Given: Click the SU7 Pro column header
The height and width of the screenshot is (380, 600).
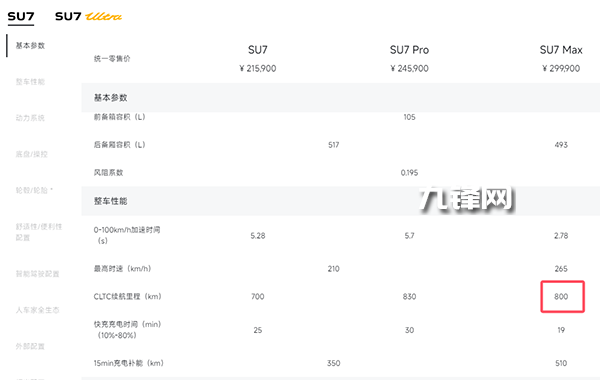Looking at the screenshot, I should point(409,50).
